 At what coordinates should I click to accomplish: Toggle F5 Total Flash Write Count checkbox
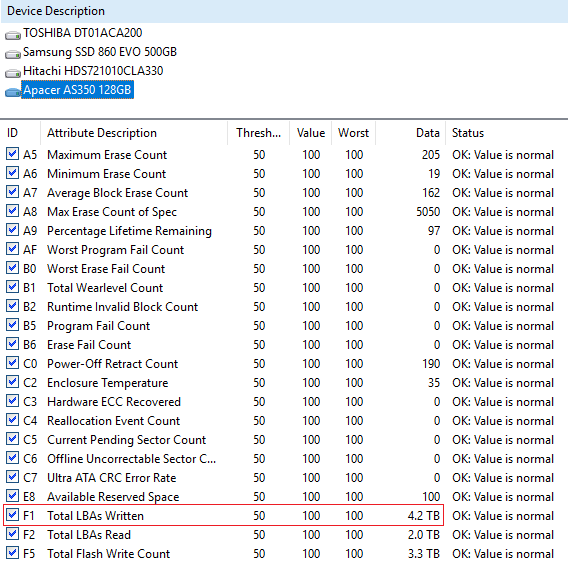click(x=12, y=553)
